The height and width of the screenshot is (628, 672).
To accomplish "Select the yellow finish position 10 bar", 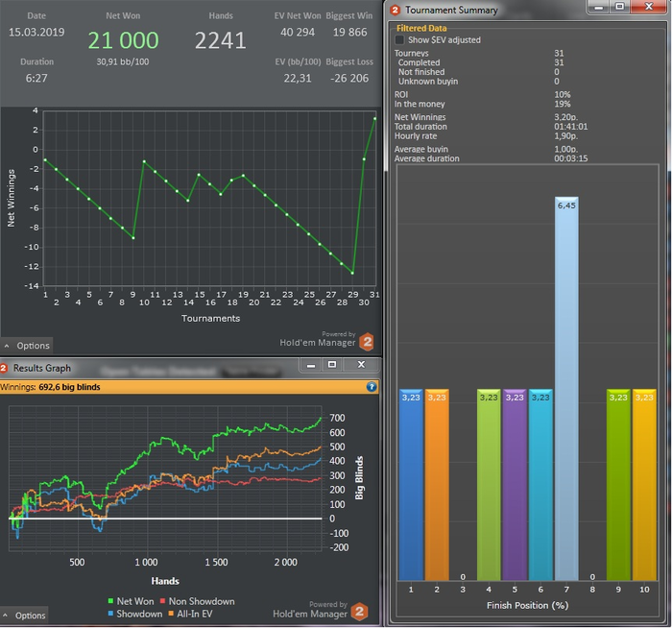I will tap(644, 484).
